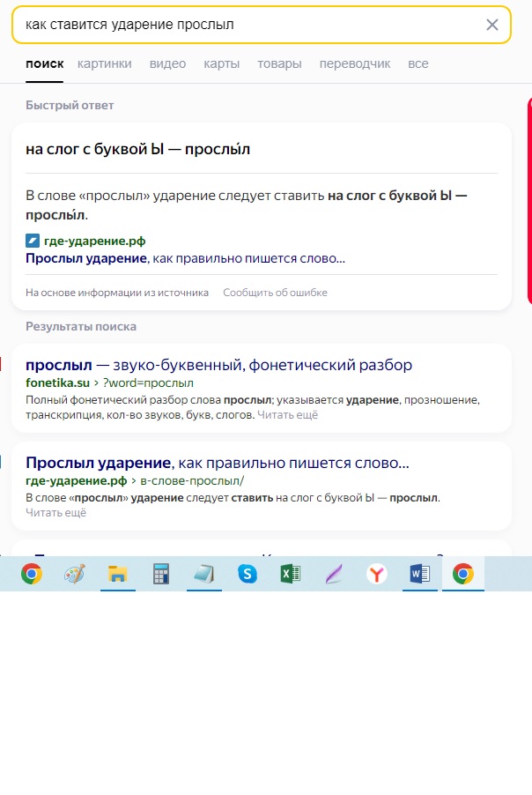Click the где-ударение.рф source link in quick answer

pyautogui.click(x=95, y=241)
